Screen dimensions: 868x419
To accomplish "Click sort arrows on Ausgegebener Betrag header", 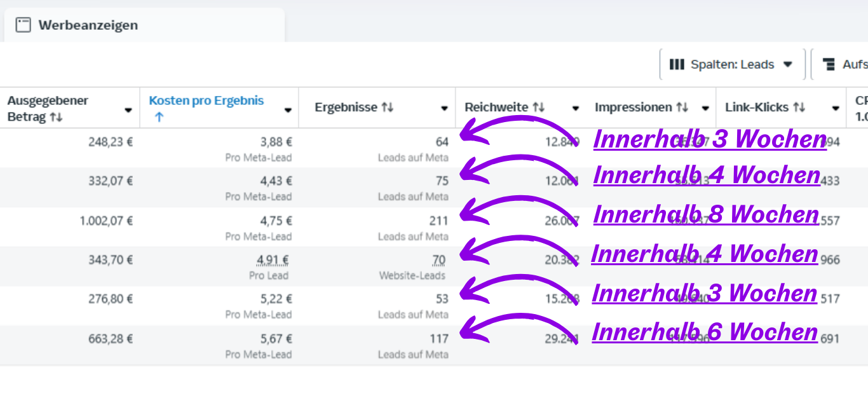I will point(57,117).
